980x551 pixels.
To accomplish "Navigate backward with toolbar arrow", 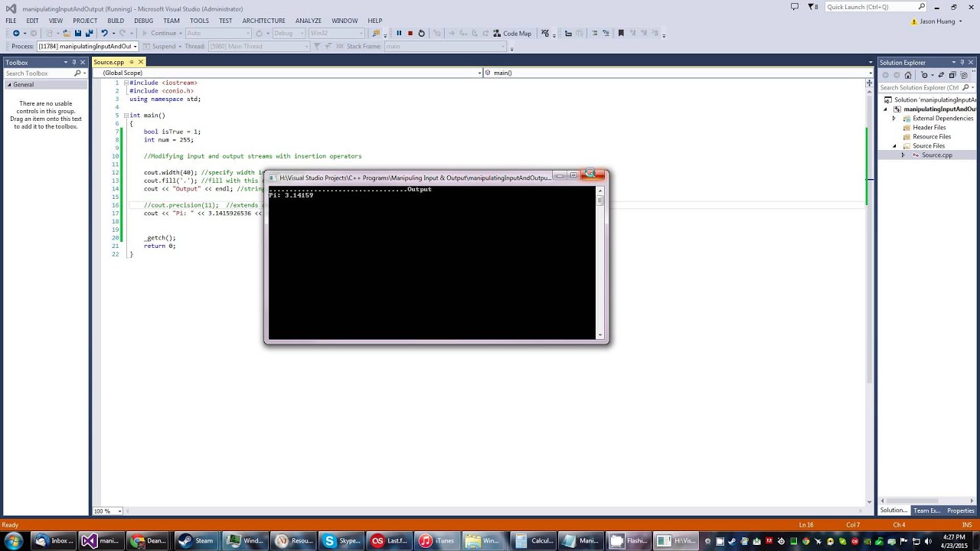I will [16, 33].
